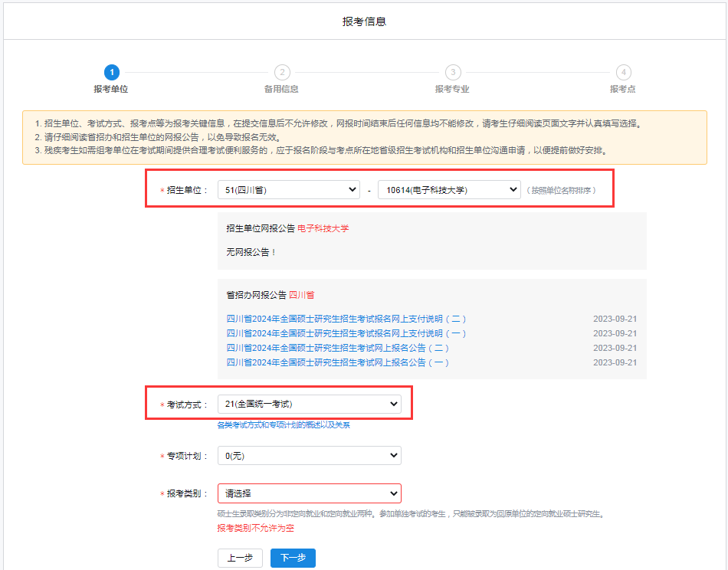Open 网上支付说明(二) announcement link
The image size is (728, 570).
[346, 319]
